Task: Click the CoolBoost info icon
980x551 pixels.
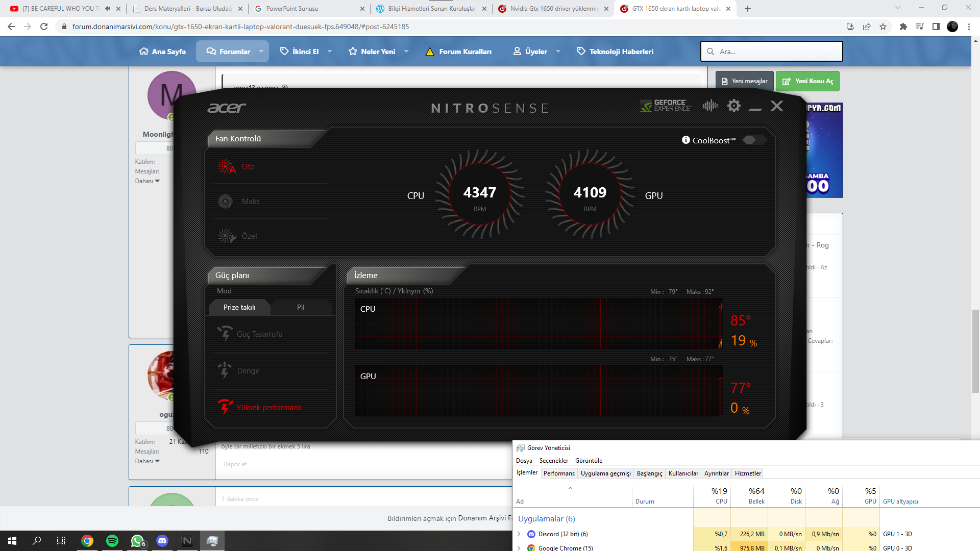Action: pyautogui.click(x=685, y=140)
